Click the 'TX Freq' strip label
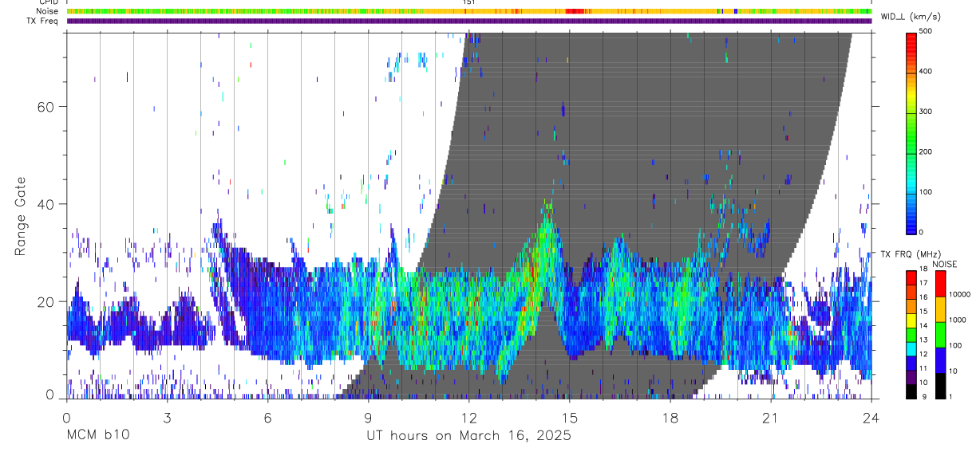980x452 pixels. [43, 21]
